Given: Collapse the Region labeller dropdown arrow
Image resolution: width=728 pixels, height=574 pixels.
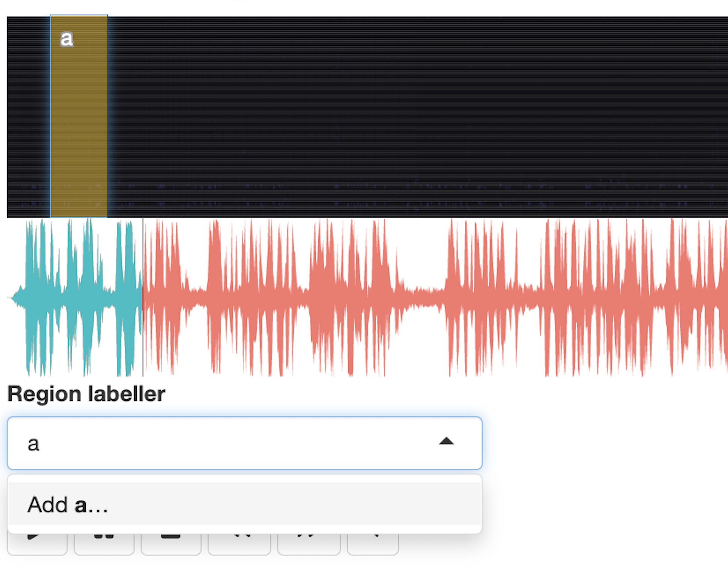Looking at the screenshot, I should (446, 442).
